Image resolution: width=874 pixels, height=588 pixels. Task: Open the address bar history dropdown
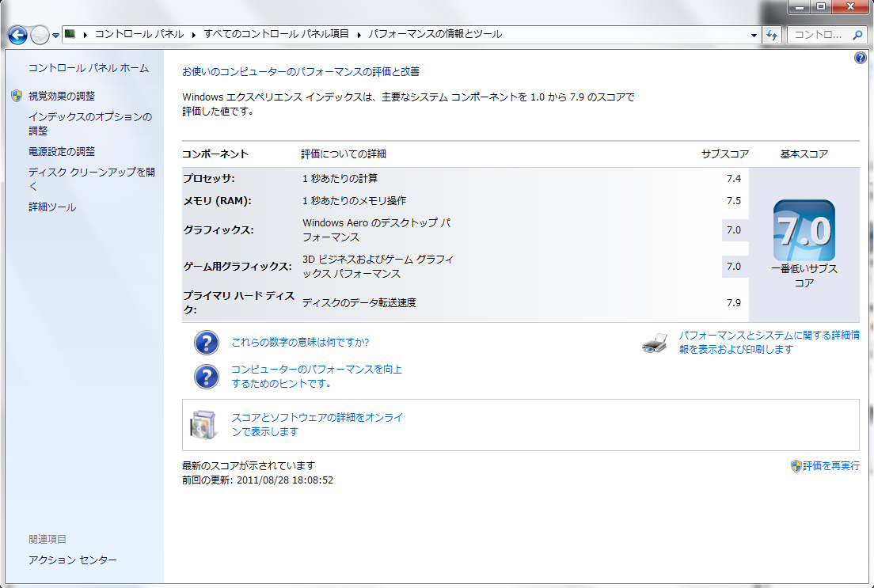(x=754, y=35)
